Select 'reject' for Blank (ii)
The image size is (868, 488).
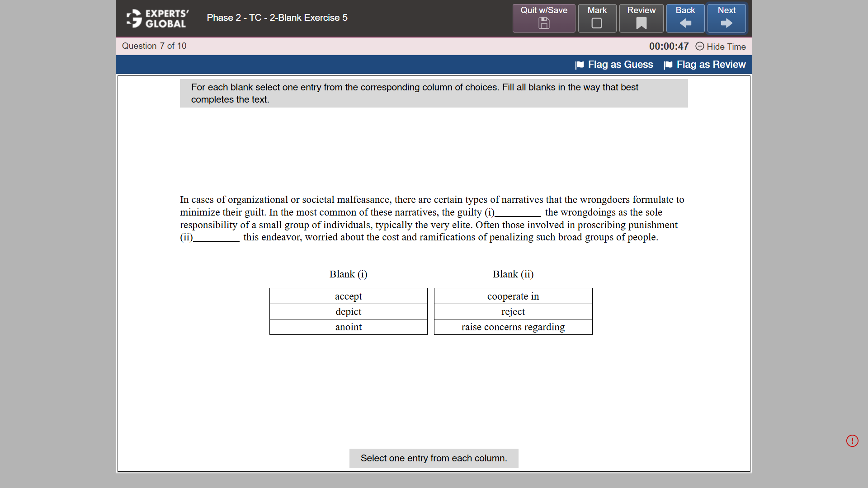pyautogui.click(x=513, y=312)
